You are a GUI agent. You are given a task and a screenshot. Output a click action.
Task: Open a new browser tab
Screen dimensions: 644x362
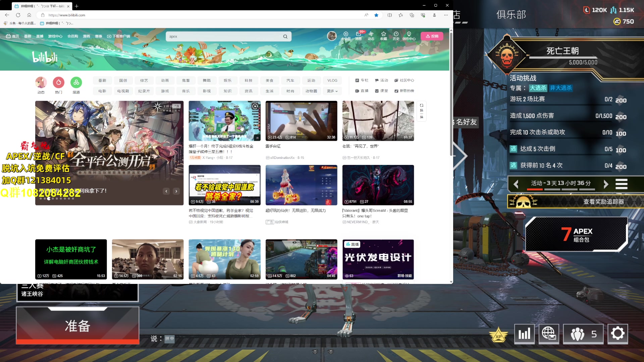pyautogui.click(x=76, y=6)
